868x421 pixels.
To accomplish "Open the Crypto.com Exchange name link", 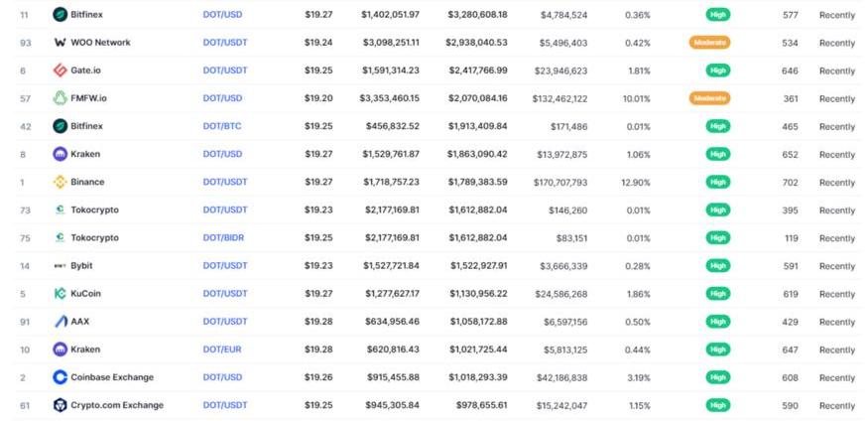I will pyautogui.click(x=117, y=405).
